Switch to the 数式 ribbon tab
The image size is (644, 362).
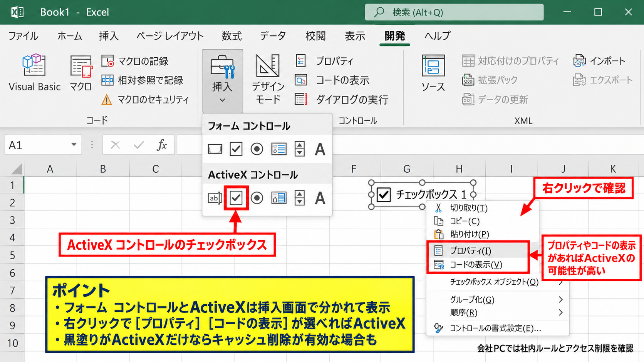click(231, 36)
